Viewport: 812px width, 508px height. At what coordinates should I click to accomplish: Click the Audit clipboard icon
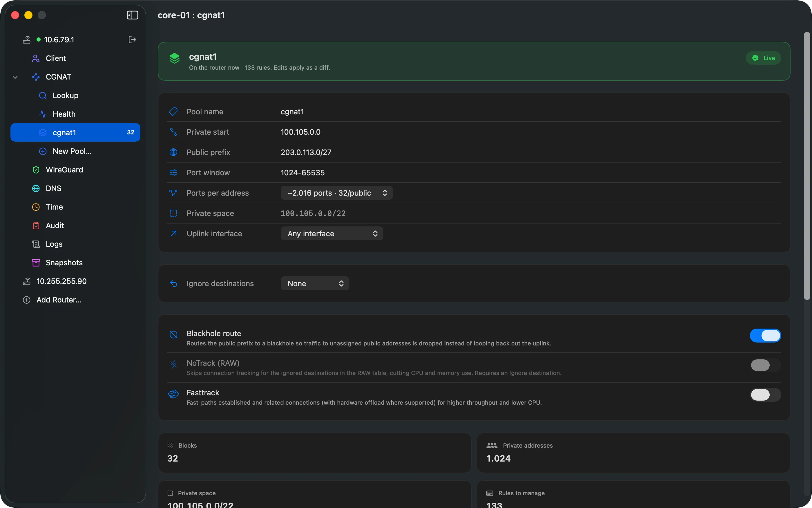pos(36,226)
